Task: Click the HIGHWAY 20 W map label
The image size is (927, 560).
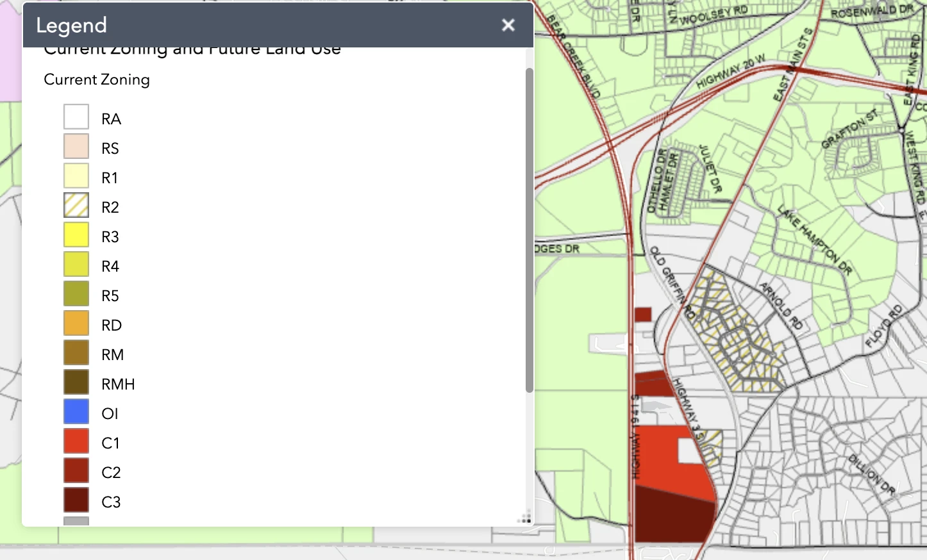Action: coord(731,71)
